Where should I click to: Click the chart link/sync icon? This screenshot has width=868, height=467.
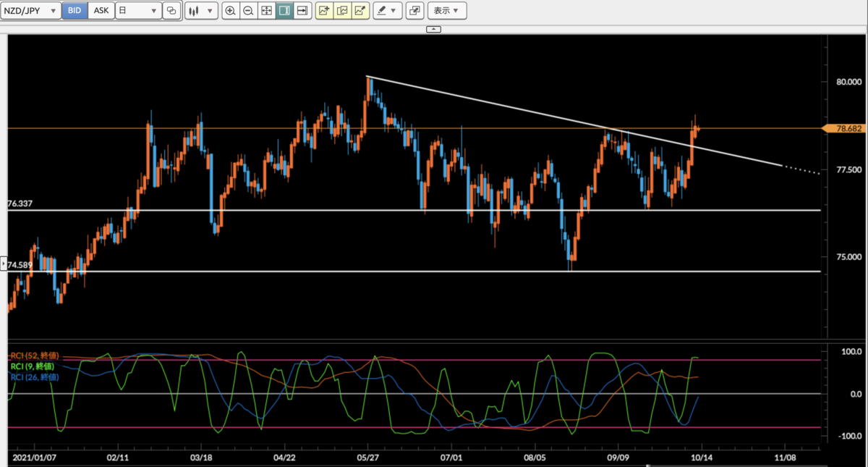click(171, 11)
